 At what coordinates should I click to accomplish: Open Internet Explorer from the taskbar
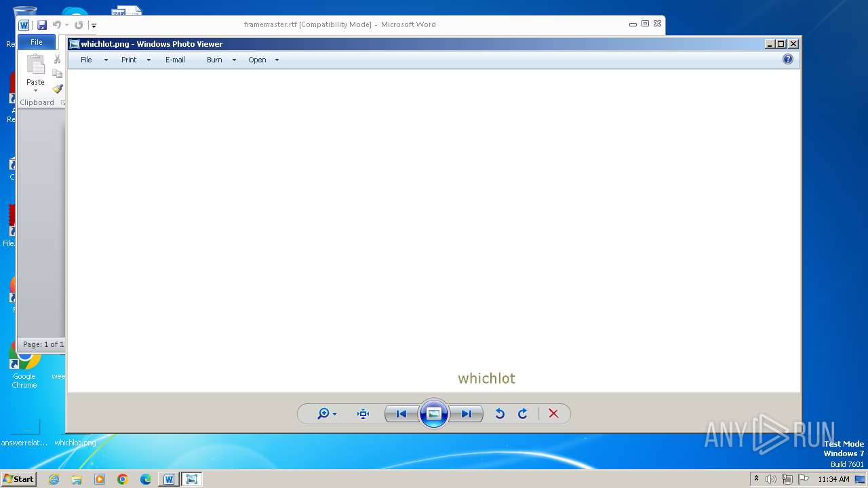coord(54,479)
